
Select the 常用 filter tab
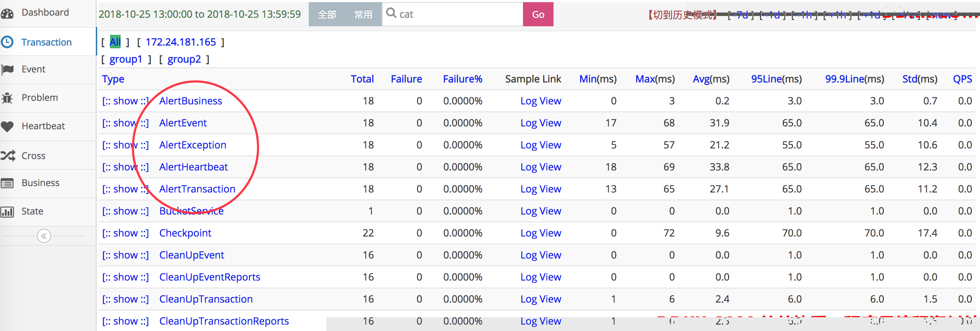click(363, 14)
